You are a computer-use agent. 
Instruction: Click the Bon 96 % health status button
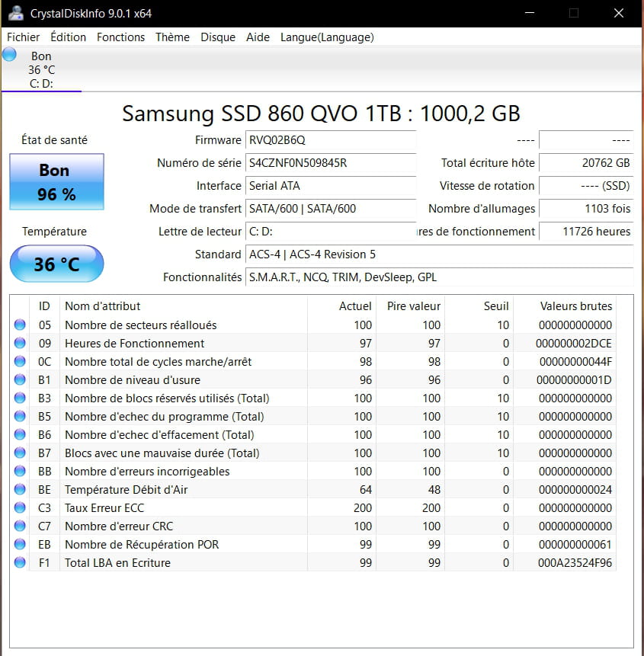56,181
